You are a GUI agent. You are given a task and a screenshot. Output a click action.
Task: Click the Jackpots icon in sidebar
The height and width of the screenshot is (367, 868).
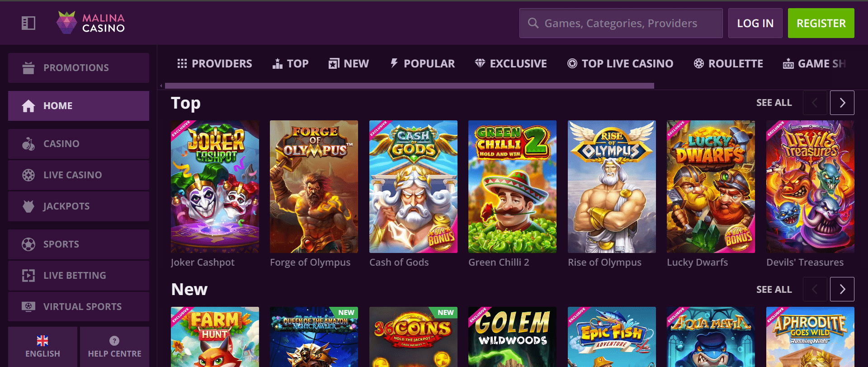[28, 206]
